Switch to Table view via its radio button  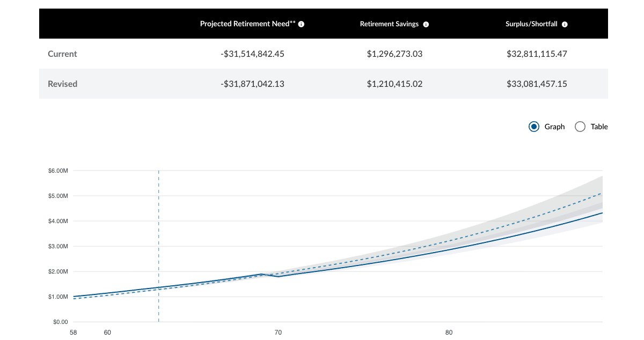[580, 127]
